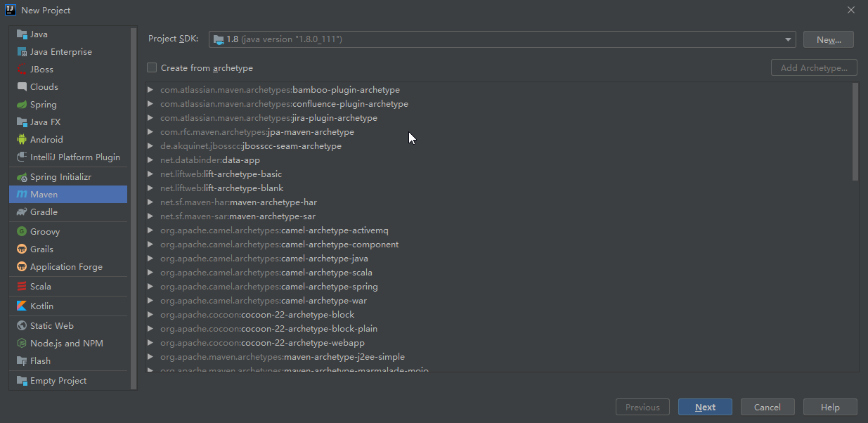The width and height of the screenshot is (868, 423).
Task: Select the Maven 'm' icon
Action: pyautogui.click(x=22, y=194)
